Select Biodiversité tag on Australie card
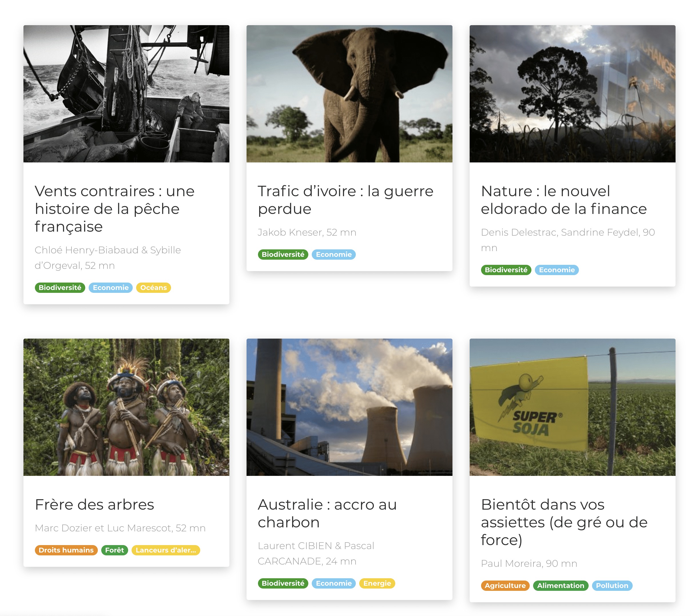691x616 pixels. (283, 583)
